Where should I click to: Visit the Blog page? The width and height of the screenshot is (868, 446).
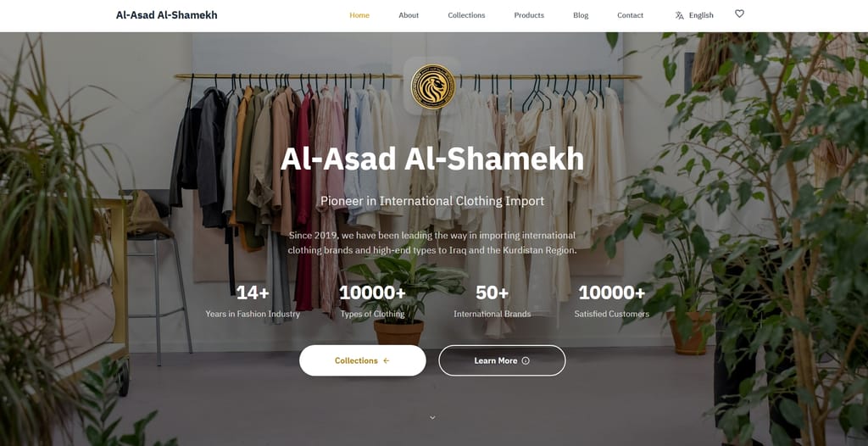point(581,15)
